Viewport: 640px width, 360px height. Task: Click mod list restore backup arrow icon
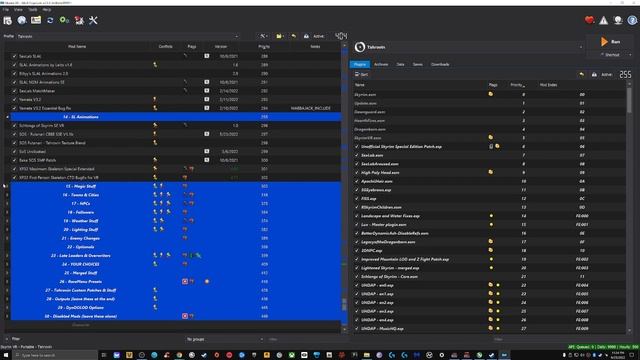coord(293,36)
